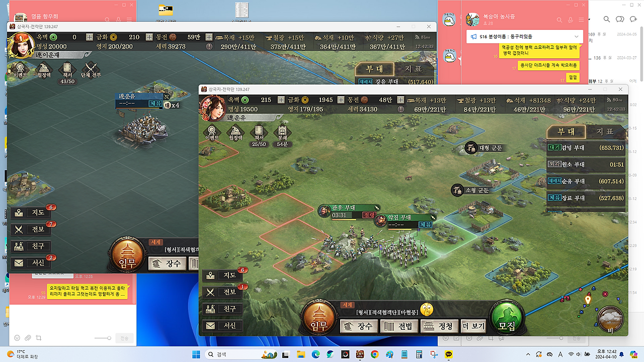Open 친구 friends menu in back window
The image size is (644, 362).
32,246
